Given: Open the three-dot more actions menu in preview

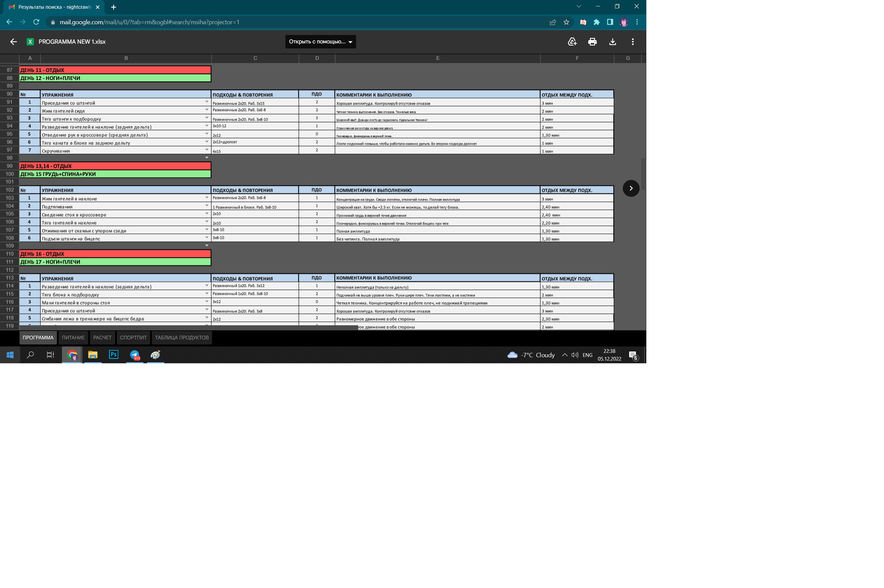Looking at the screenshot, I should coord(633,42).
